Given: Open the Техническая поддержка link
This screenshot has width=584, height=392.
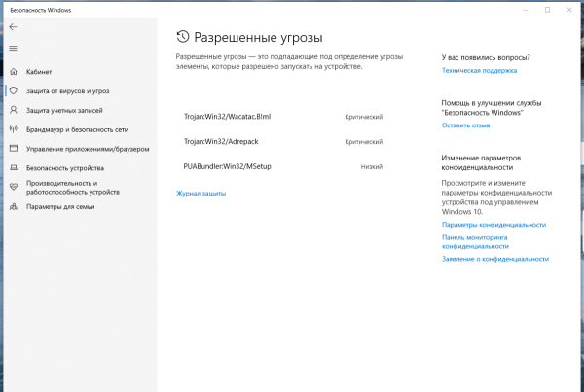Looking at the screenshot, I should click(479, 70).
